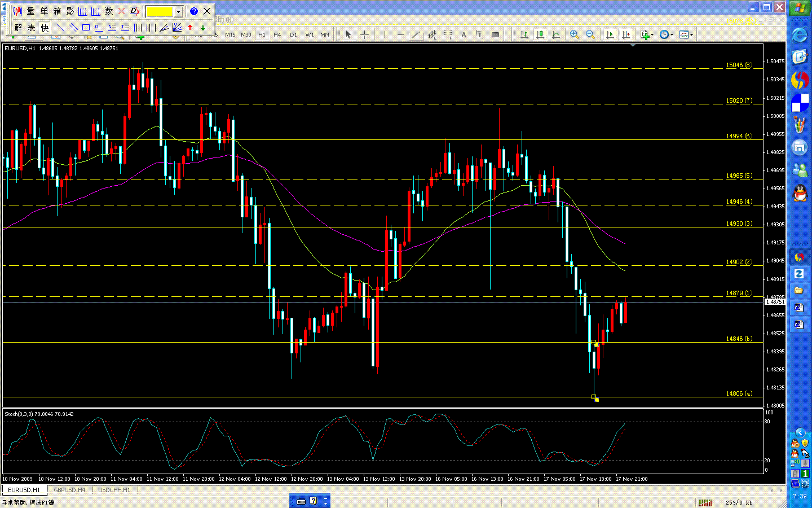Select the main toolbar trendline tool
Viewport: 812px width, 508px height.
[416, 34]
